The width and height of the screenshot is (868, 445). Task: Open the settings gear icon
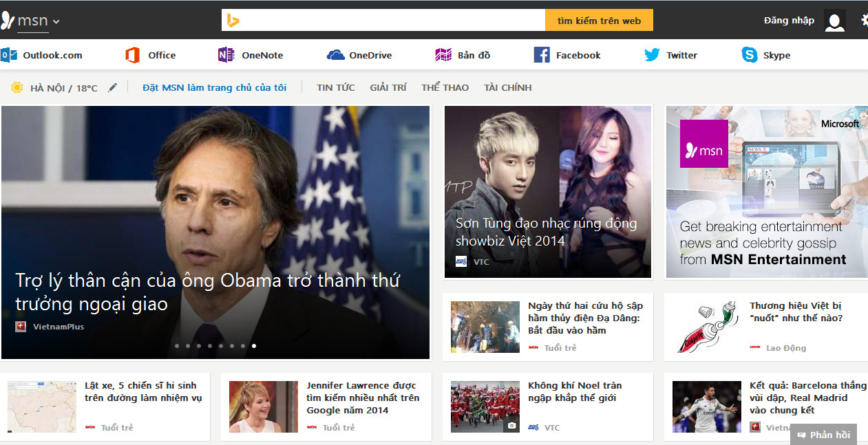tap(864, 20)
